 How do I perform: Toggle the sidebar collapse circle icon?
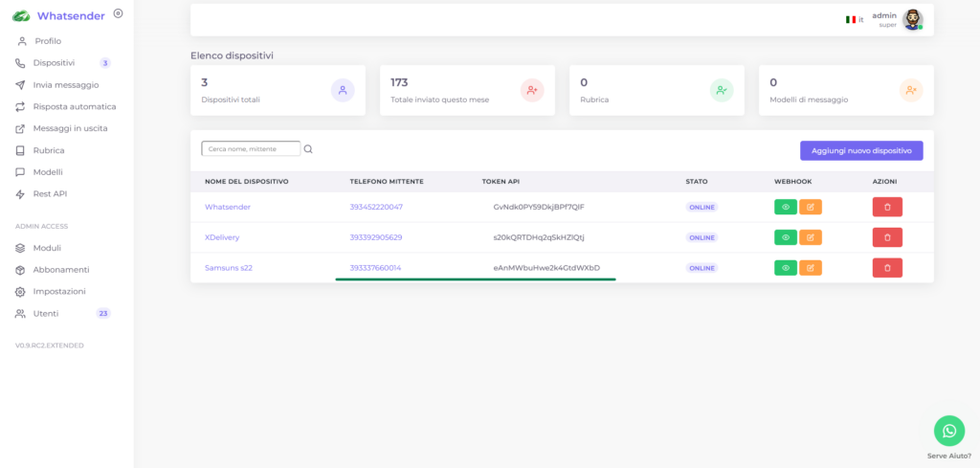click(118, 13)
